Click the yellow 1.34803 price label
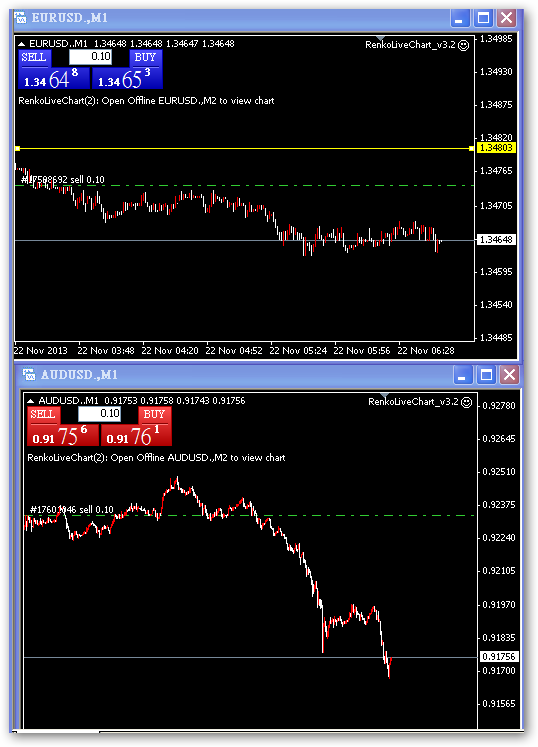The image size is (538, 747). (496, 148)
